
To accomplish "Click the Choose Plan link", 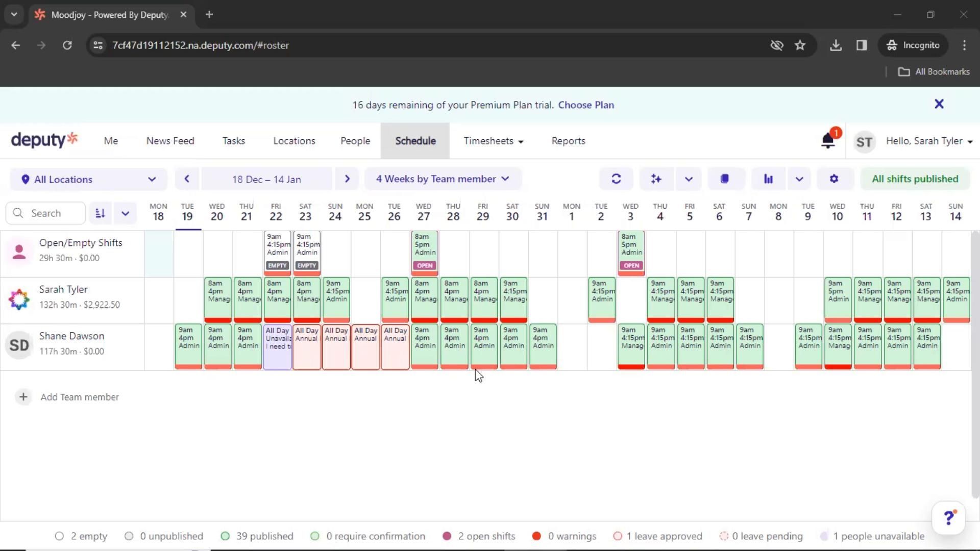I will pos(586,105).
